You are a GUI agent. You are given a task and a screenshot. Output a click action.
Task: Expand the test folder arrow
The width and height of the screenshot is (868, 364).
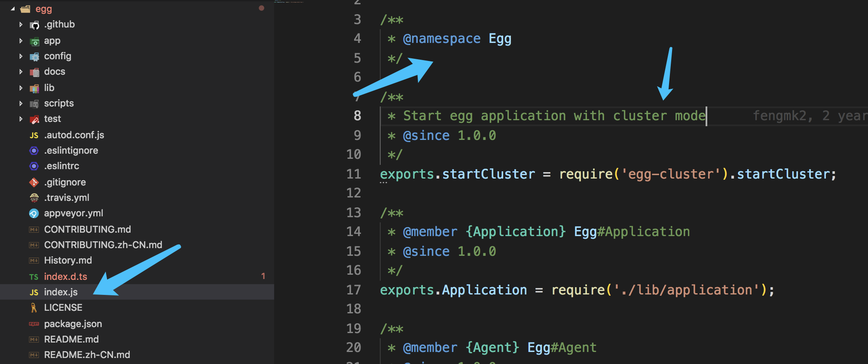click(21, 119)
